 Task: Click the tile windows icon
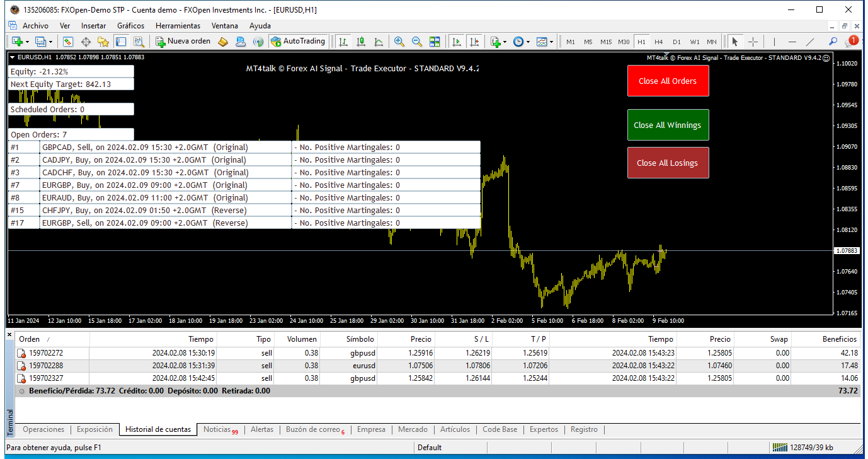435,42
